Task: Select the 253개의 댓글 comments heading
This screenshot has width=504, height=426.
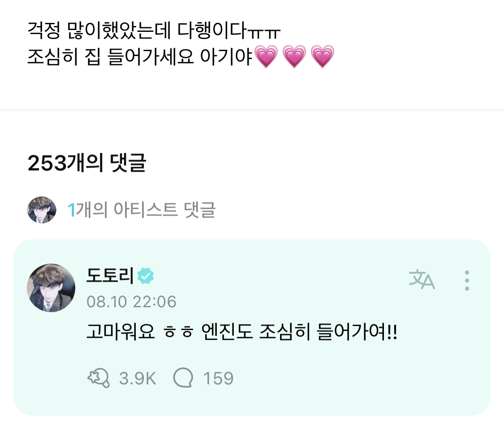Action: point(86,164)
